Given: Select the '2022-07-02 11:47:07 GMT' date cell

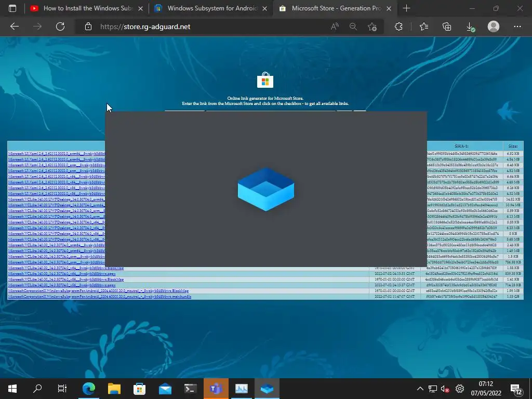Looking at the screenshot, I should pos(395,297).
